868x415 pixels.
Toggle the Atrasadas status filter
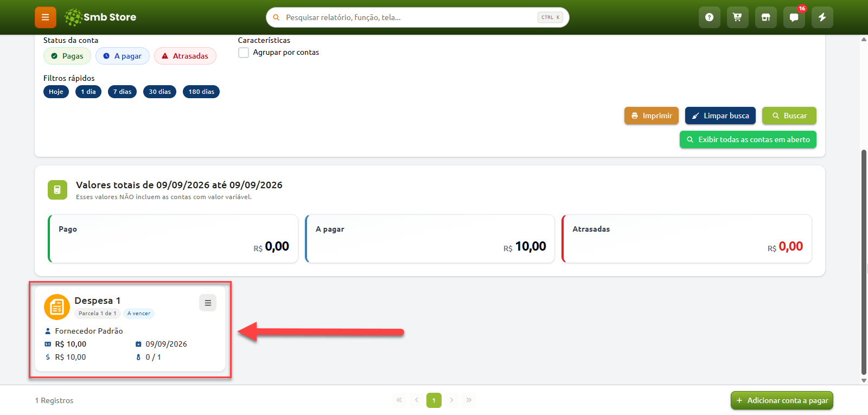click(x=185, y=56)
